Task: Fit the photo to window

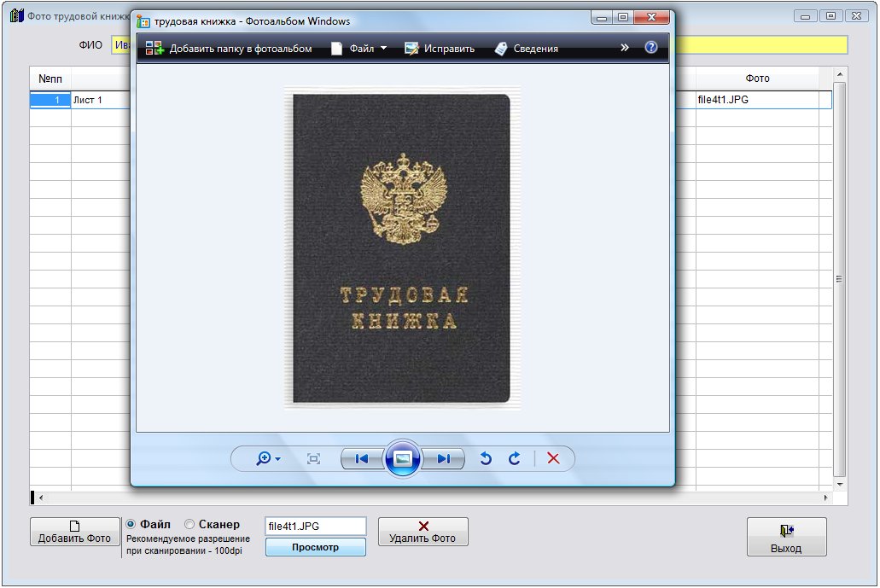Action: click(314, 459)
